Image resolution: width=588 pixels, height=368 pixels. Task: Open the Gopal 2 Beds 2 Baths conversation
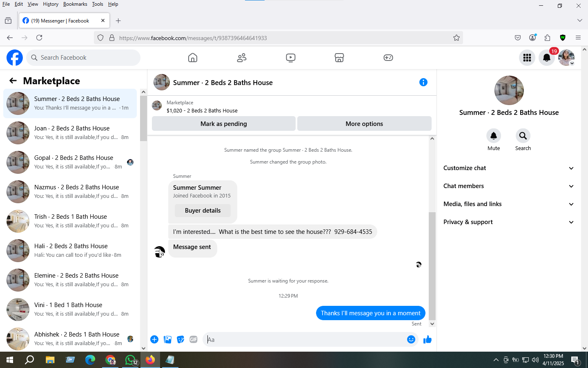[70, 162]
